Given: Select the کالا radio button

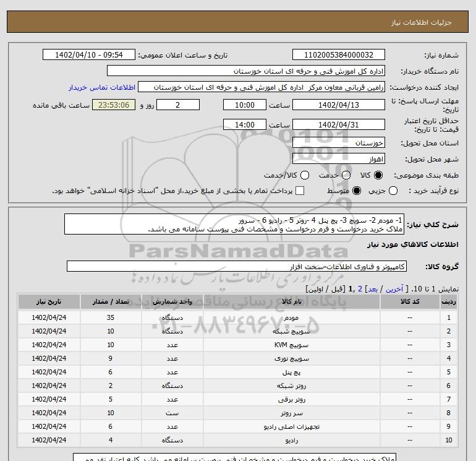Looking at the screenshot, I should pyautogui.click(x=378, y=175).
